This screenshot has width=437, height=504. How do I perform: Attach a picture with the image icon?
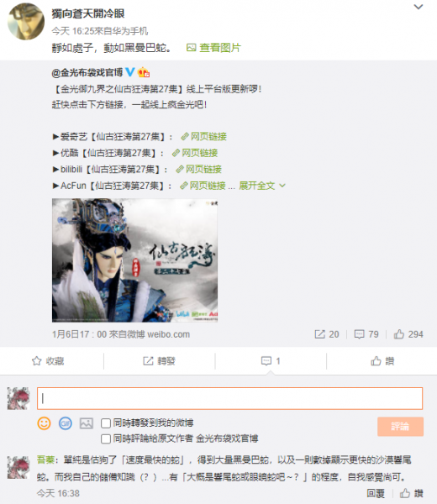coord(87,423)
